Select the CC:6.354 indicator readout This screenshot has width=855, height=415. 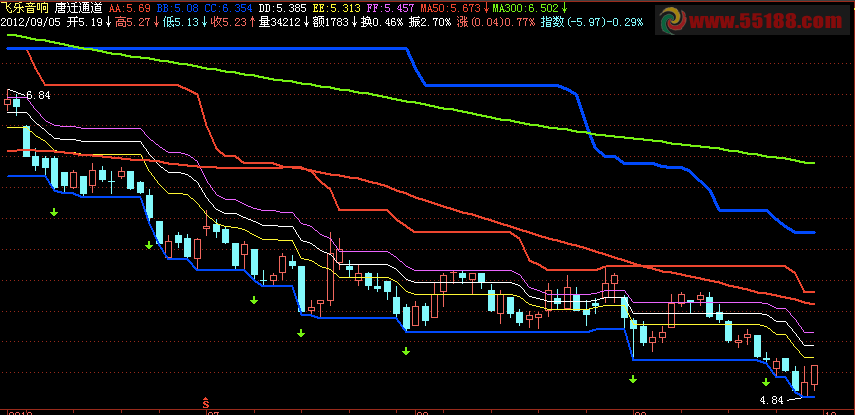[228, 9]
